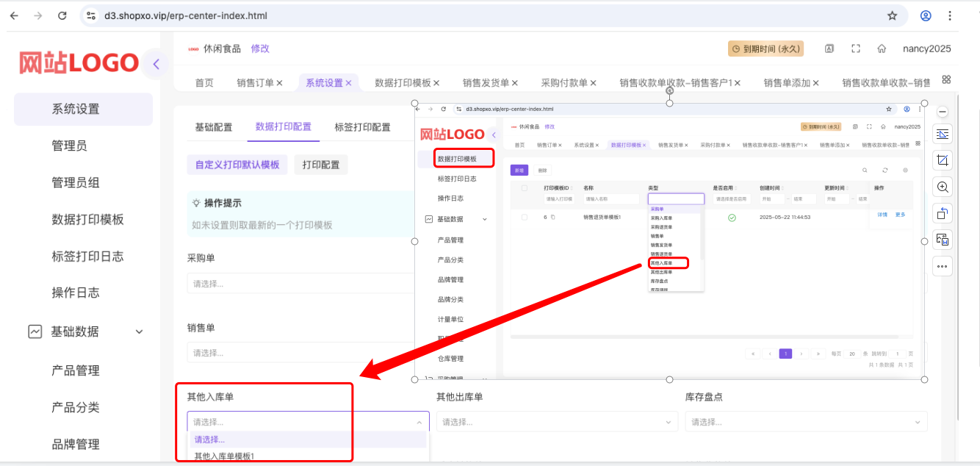The height and width of the screenshot is (466, 980).
Task: Open the tab overview grid icon
Action: coord(946,79)
